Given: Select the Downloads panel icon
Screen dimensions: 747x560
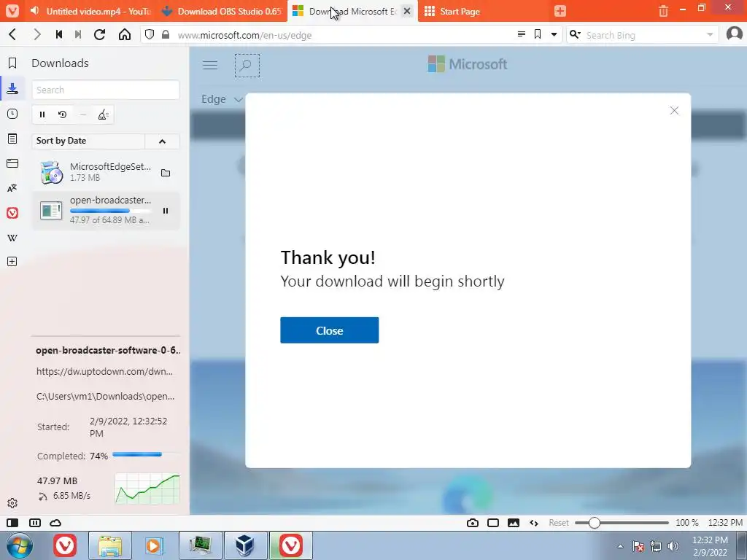Looking at the screenshot, I should [x=12, y=88].
